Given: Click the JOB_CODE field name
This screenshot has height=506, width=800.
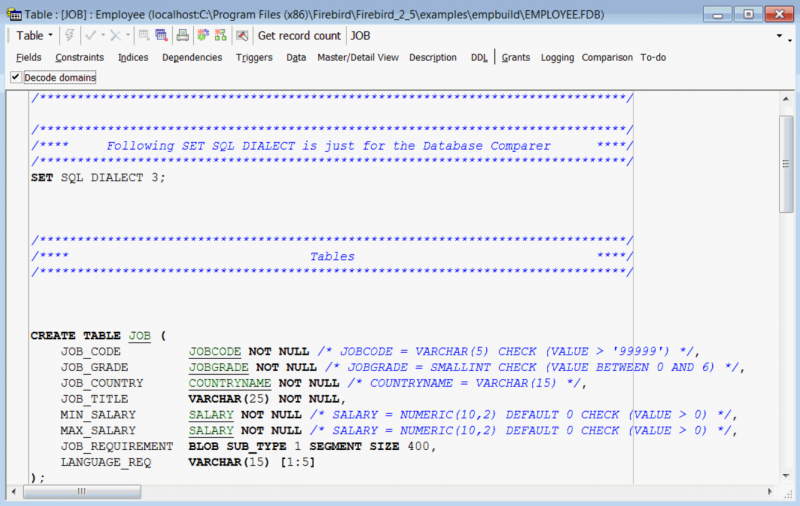Looking at the screenshot, I should click(91, 351).
